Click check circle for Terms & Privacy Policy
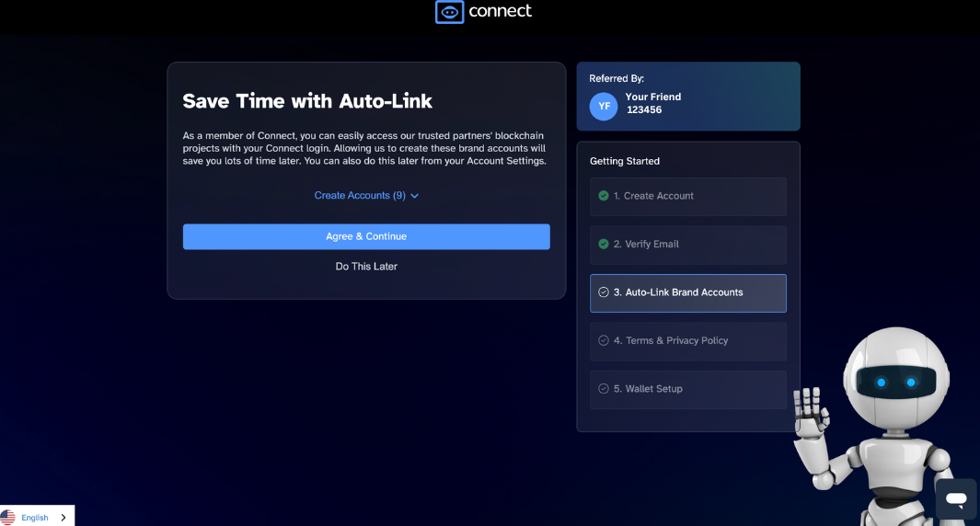 coord(603,340)
